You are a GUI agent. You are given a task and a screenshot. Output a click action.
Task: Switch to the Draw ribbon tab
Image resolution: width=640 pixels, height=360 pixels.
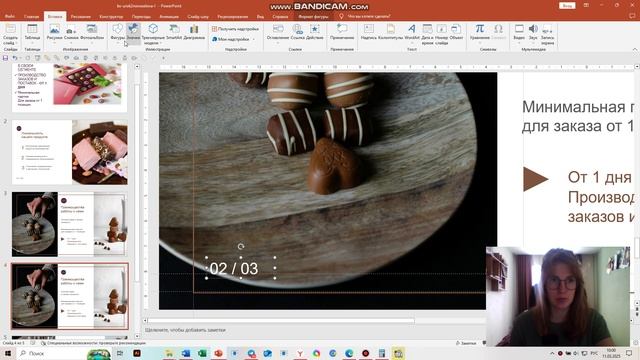[80, 16]
